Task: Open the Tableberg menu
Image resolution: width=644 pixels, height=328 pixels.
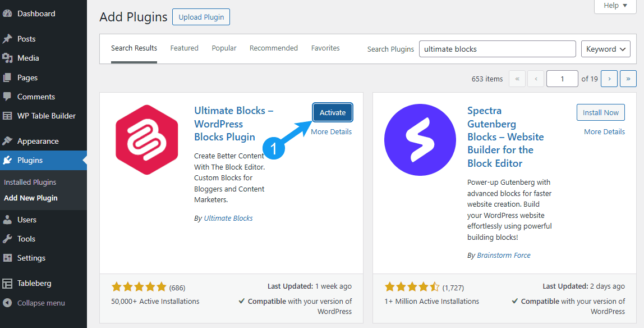Action: [x=34, y=283]
